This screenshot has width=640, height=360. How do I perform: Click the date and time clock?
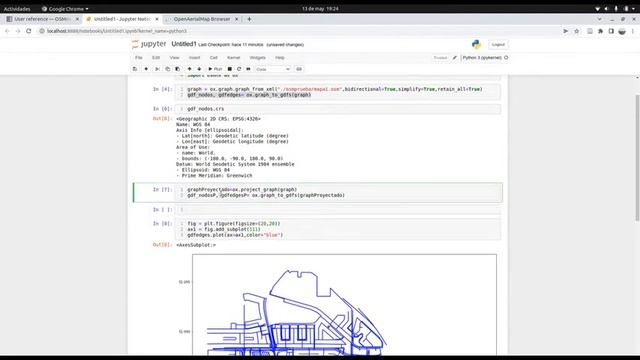tap(320, 9)
